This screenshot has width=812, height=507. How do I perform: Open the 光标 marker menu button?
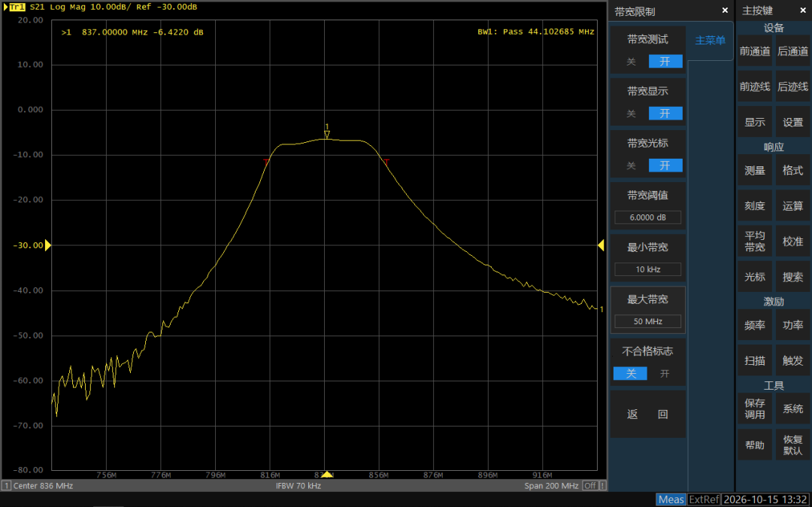coord(755,277)
